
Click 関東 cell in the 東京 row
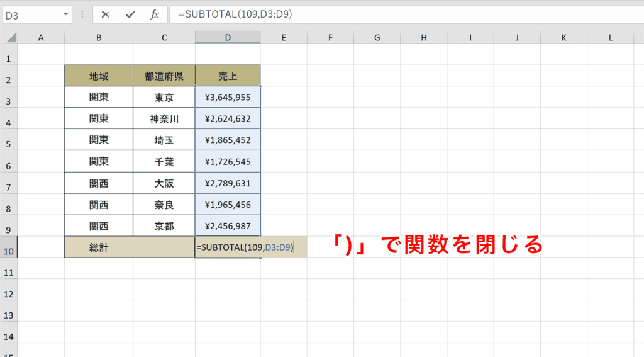(99, 98)
